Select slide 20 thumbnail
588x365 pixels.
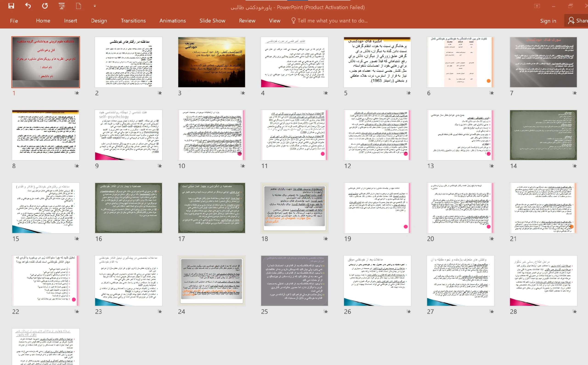coord(460,208)
